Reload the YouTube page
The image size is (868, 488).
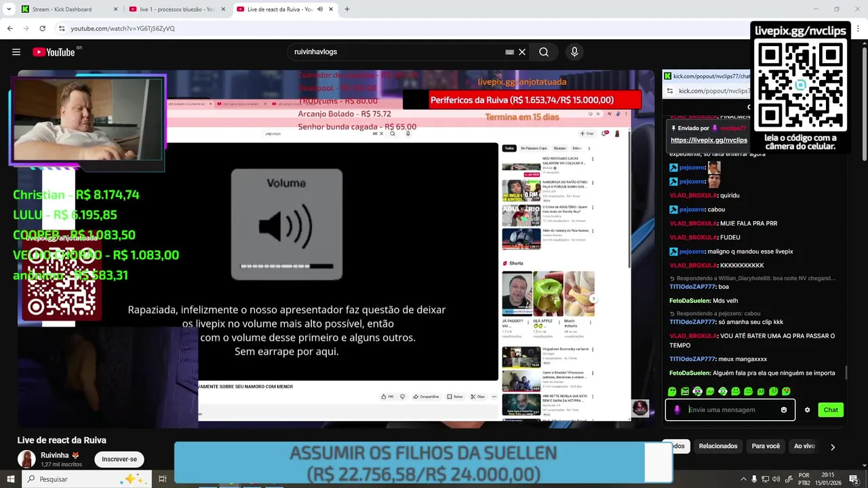click(42, 28)
